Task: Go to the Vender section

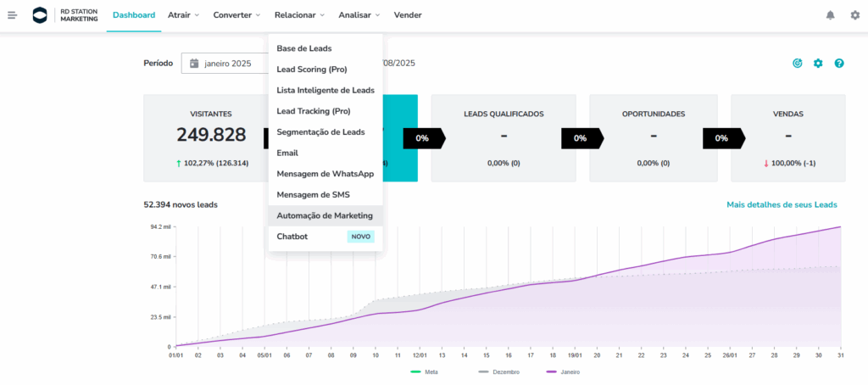Action: coord(408,15)
